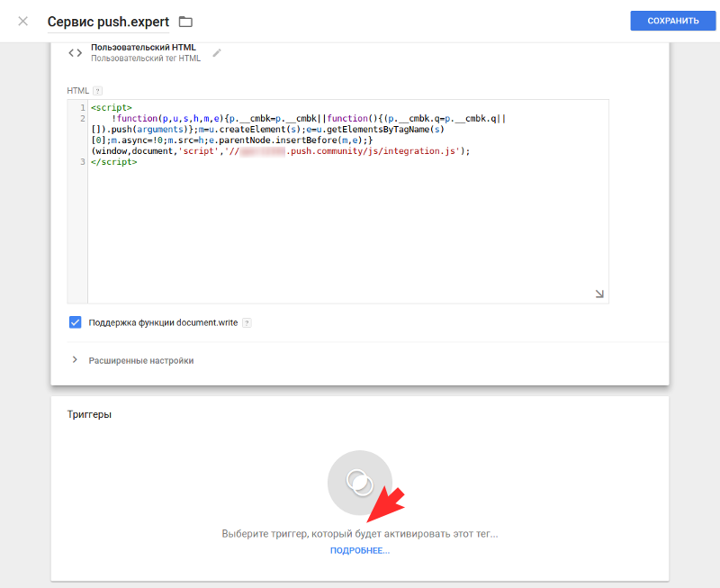Toggle Поддержка функции document.write checkbox

[x=75, y=322]
